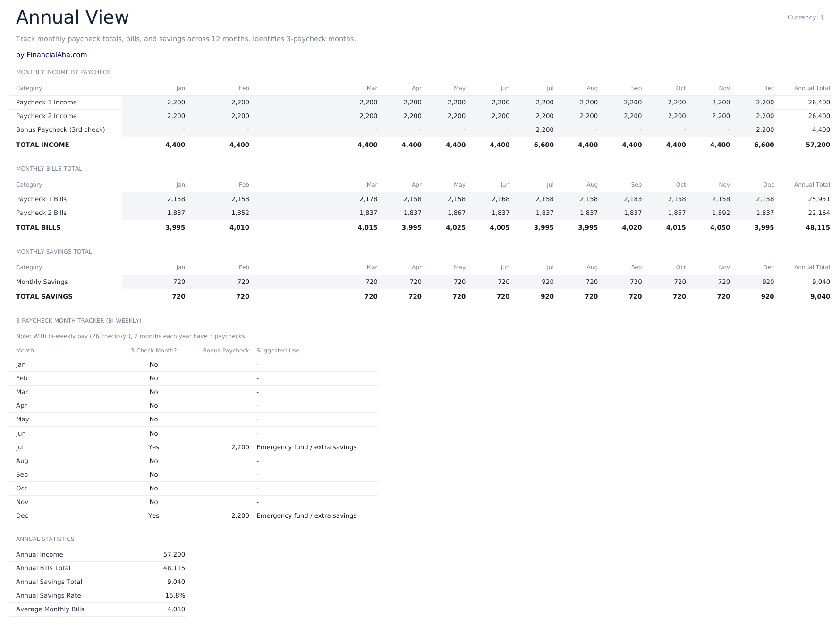Click 3-PAYCHECK MONTH TRACKER (BI-WEEKLY) heading
The height and width of the screenshot is (626, 840).
point(79,321)
